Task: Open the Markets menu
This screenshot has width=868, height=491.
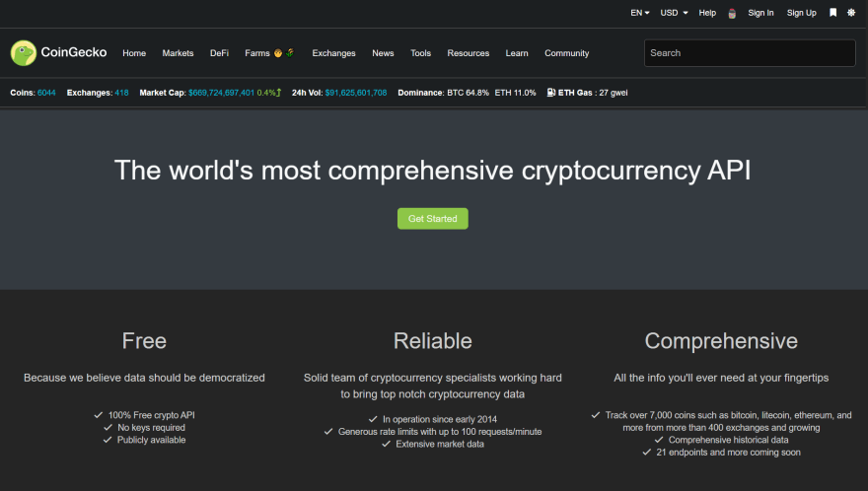Action: point(178,53)
